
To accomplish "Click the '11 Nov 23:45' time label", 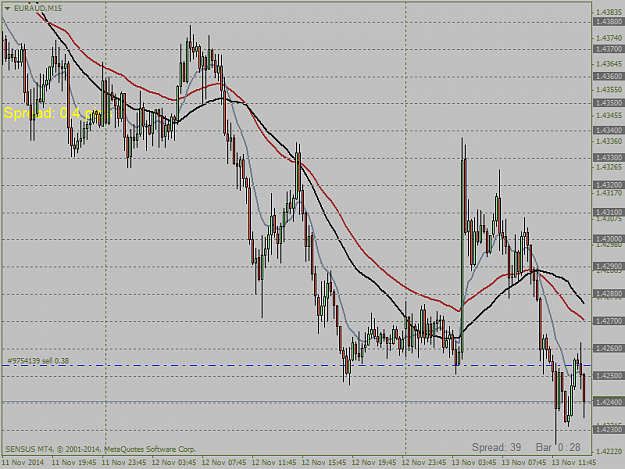I will pyautogui.click(x=124, y=463).
